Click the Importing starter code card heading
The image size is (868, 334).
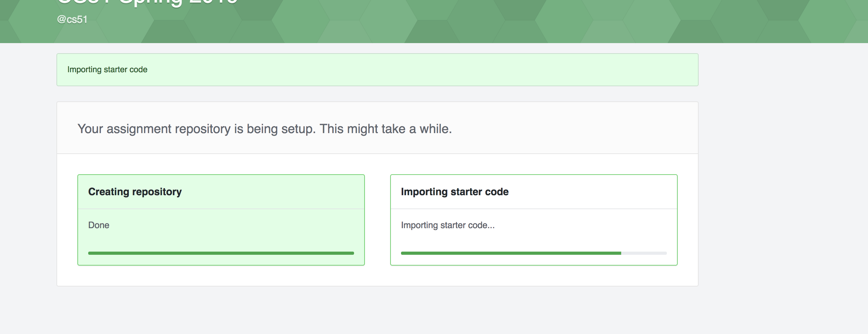[x=455, y=191]
